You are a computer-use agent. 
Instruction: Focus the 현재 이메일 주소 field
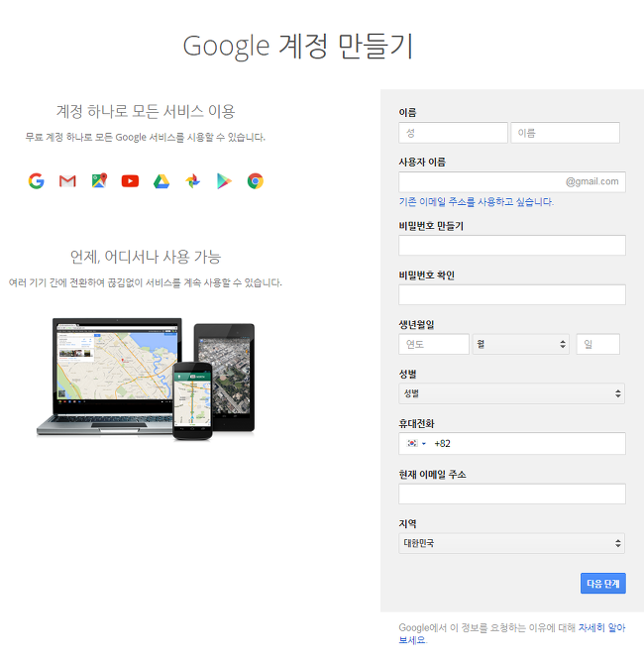512,494
